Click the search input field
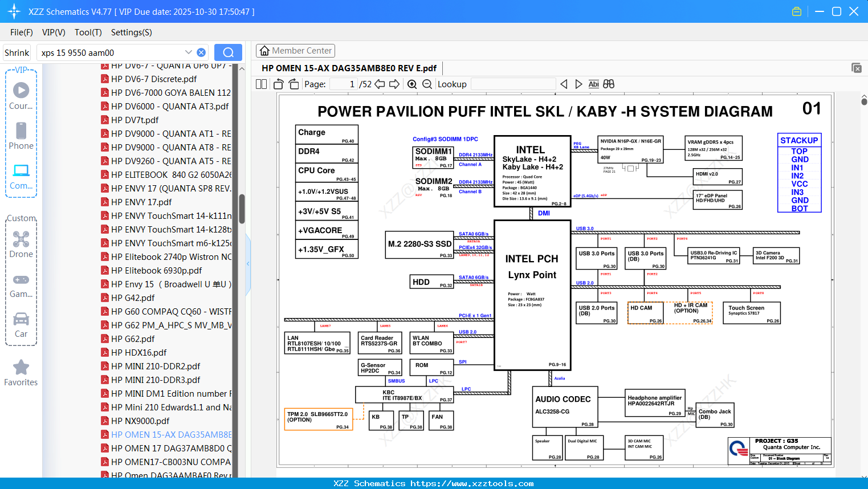 pos(111,52)
